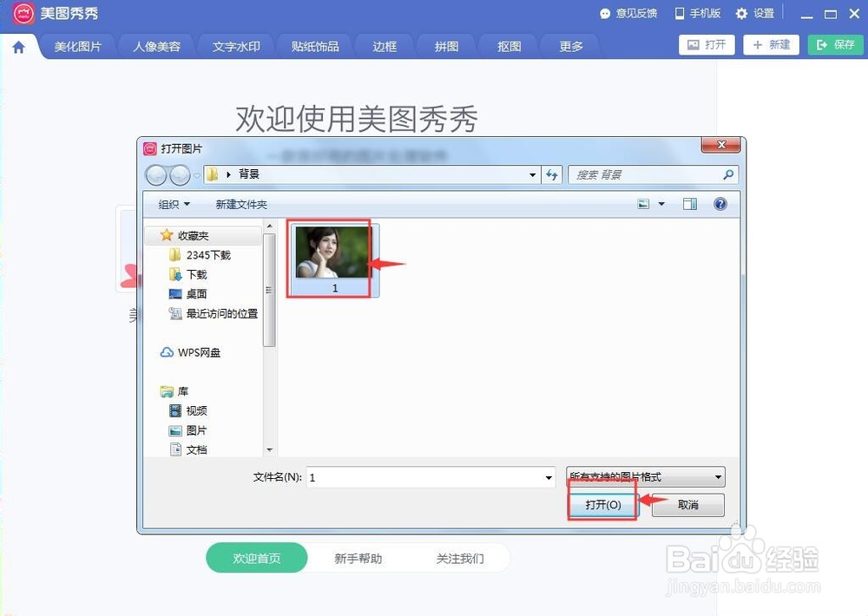Click the 打开(O) button to open image
This screenshot has width=868, height=616.
tap(602, 505)
